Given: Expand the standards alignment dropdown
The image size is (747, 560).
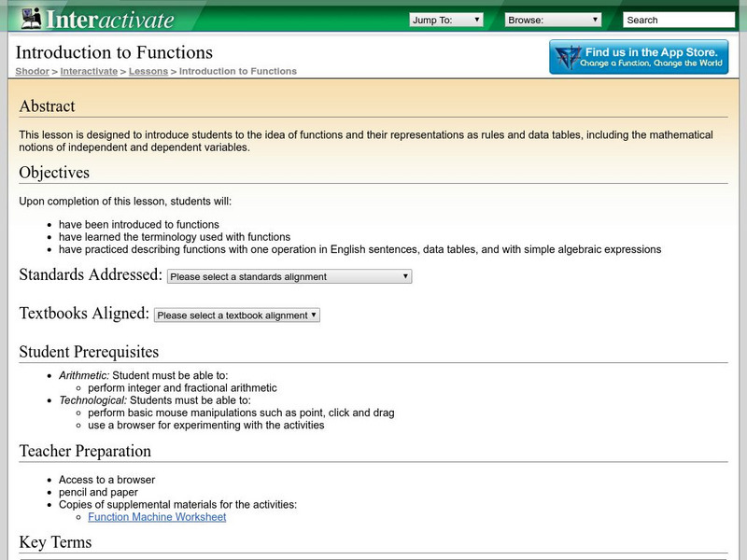Looking at the screenshot, I should click(289, 276).
